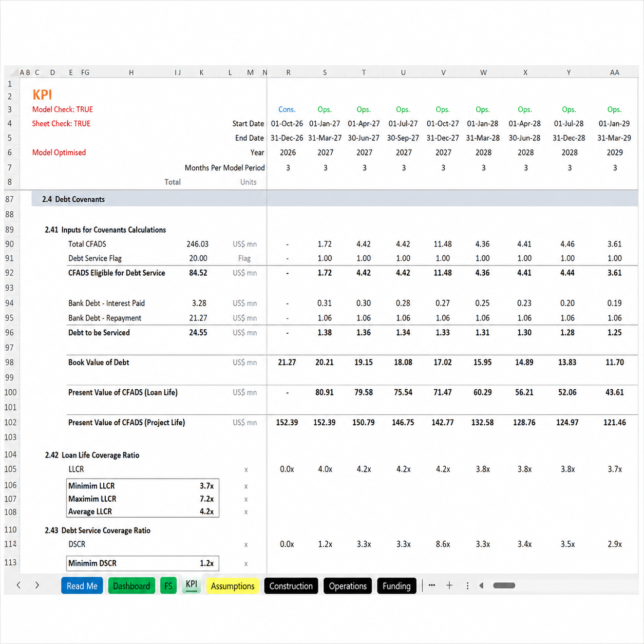Screen dimensions: 644x644
Task: Select column R header
Action: coord(288,72)
